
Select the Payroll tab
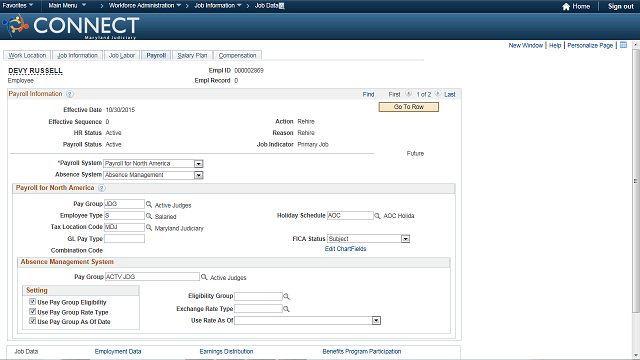tap(156, 56)
